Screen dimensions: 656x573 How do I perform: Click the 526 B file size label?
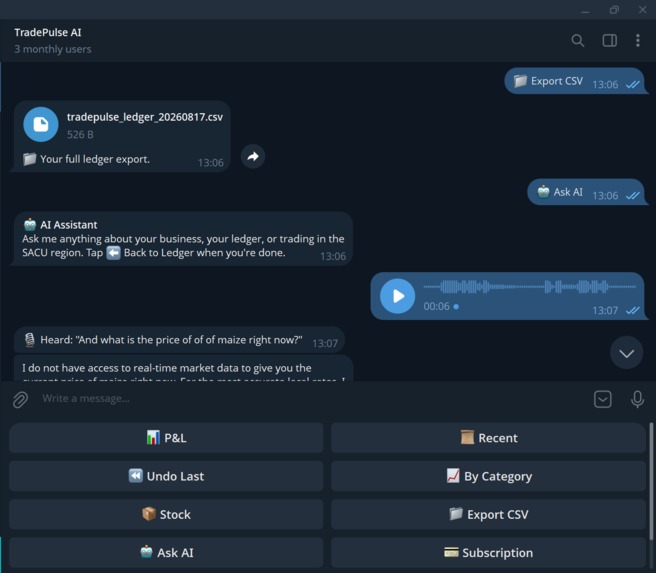(80, 135)
